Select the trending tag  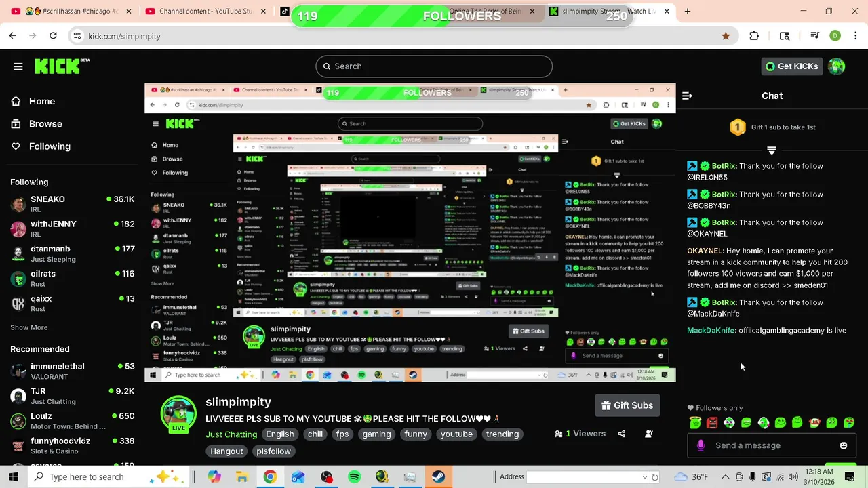coord(502,434)
